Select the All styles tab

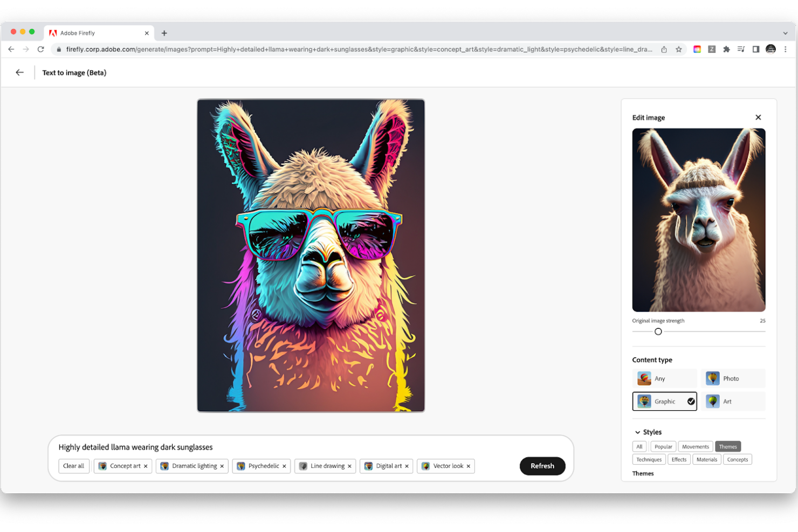pos(639,447)
